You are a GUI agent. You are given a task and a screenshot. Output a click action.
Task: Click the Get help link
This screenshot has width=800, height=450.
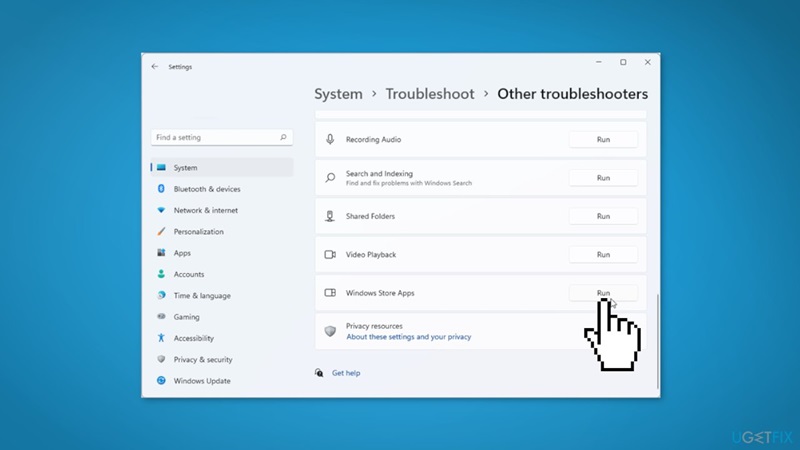tap(345, 373)
